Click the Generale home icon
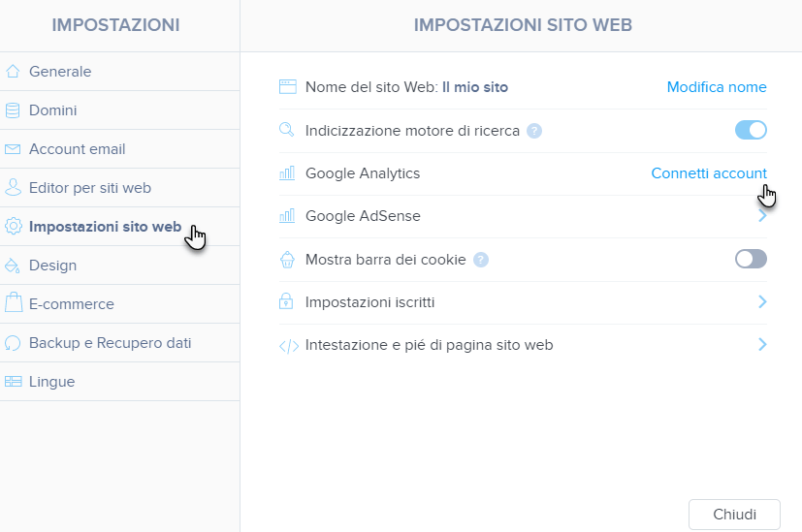 point(13,71)
